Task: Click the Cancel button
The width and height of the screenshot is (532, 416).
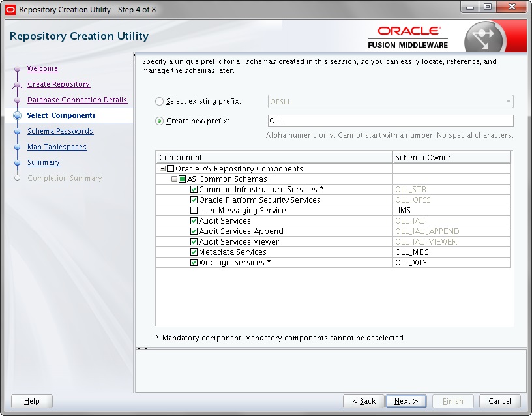Action: (x=500, y=401)
